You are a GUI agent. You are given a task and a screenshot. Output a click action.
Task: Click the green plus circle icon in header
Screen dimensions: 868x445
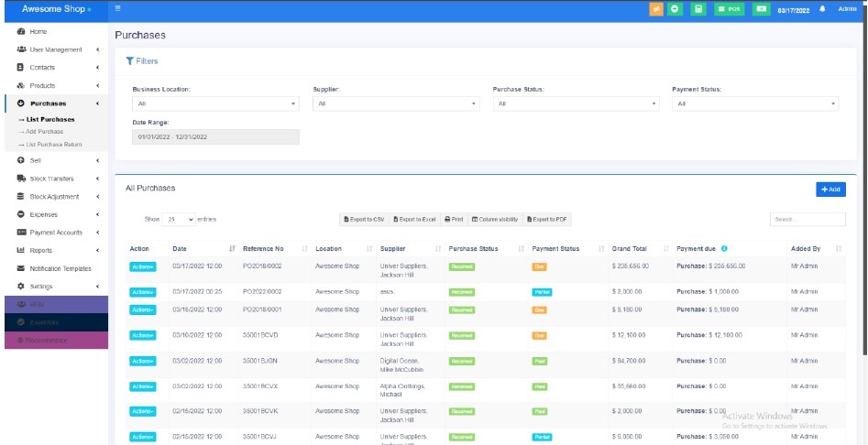pyautogui.click(x=676, y=9)
